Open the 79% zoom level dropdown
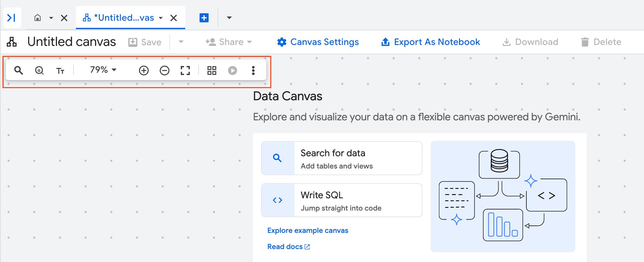 [103, 70]
